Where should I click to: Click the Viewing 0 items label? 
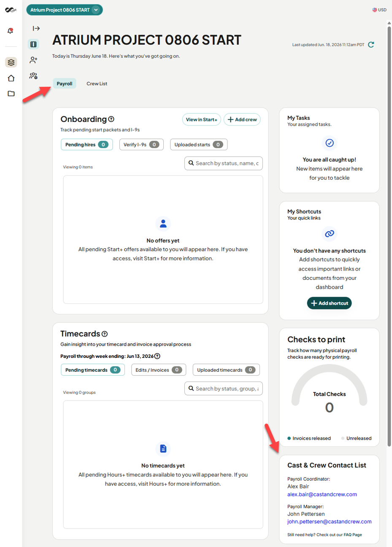pyautogui.click(x=78, y=167)
